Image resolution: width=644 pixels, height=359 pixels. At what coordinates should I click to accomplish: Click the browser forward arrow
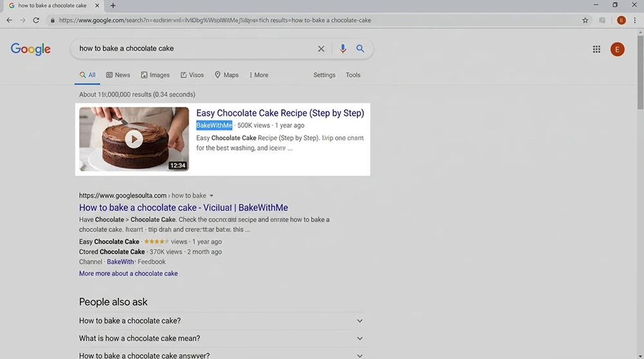[23, 20]
